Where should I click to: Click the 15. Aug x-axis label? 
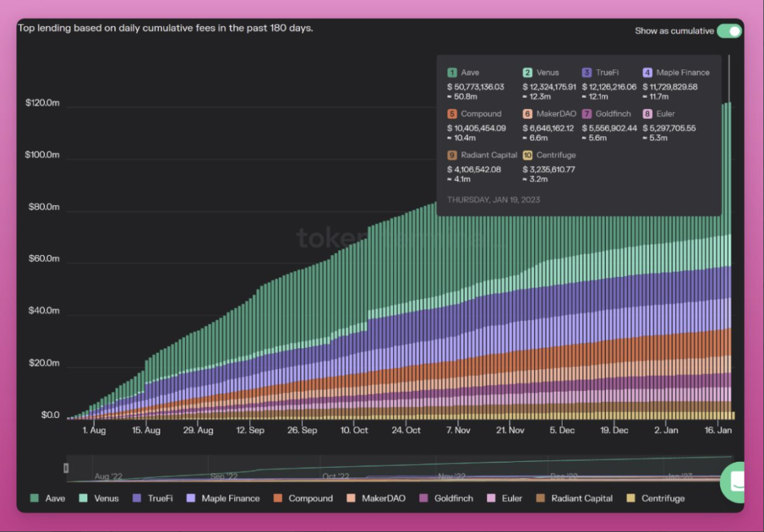tap(146, 431)
